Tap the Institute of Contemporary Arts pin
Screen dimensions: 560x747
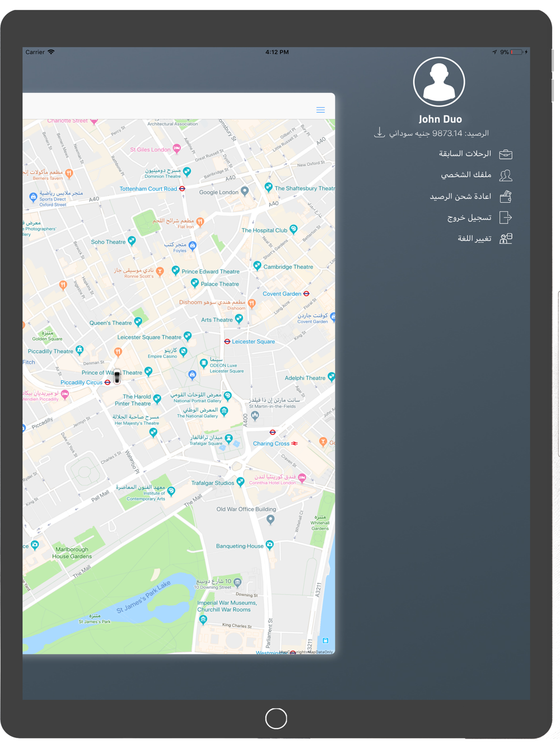pos(171,491)
